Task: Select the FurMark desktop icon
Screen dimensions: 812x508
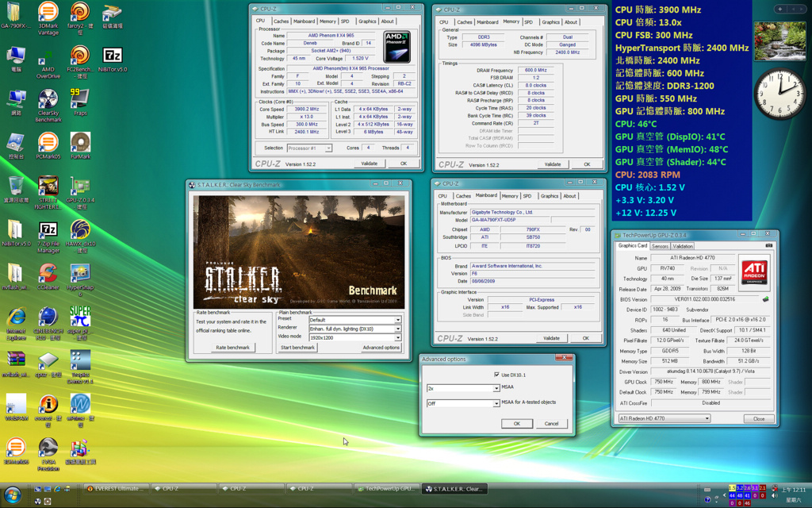Action: click(80, 146)
